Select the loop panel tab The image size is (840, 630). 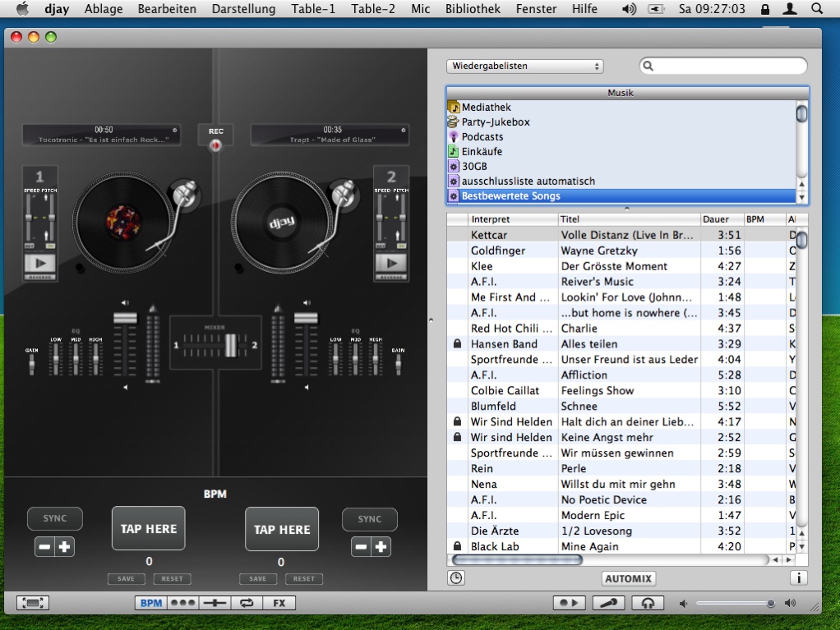pos(247,603)
